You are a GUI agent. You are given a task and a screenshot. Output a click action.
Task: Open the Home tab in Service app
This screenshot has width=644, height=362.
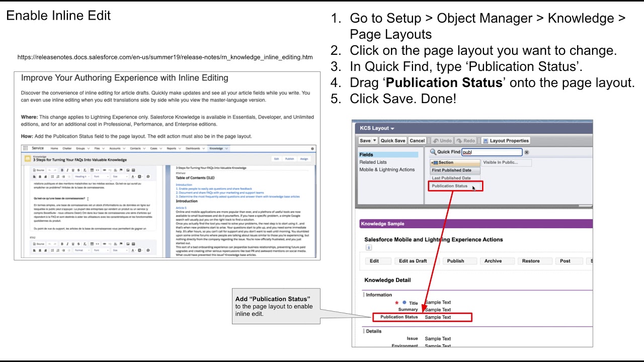point(54,148)
